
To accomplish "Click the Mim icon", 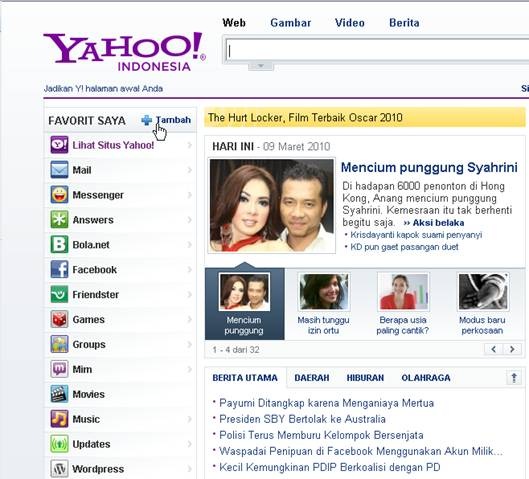I will tap(59, 369).
